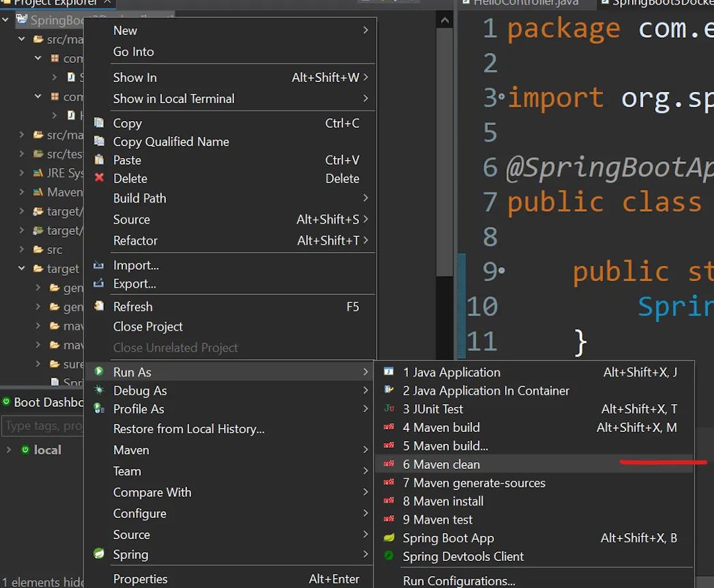Click the Refresh icon in context menu

[x=99, y=306]
